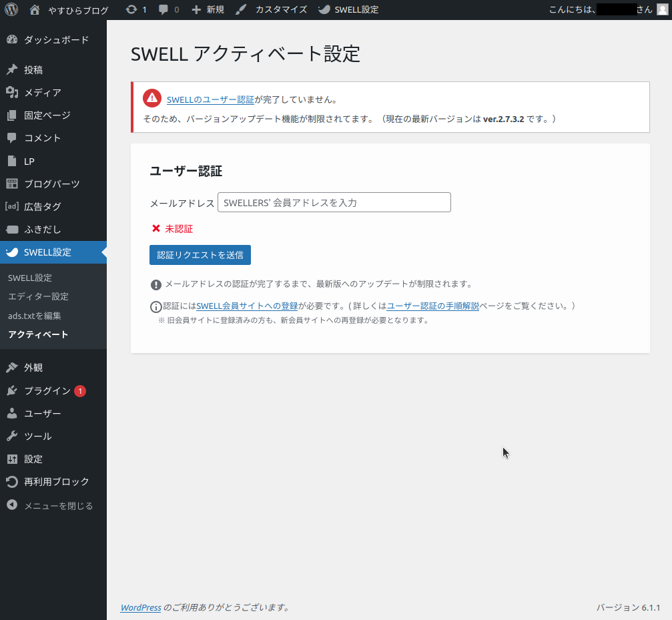Click the ユーザー person icon
672x620 pixels.
click(x=12, y=413)
